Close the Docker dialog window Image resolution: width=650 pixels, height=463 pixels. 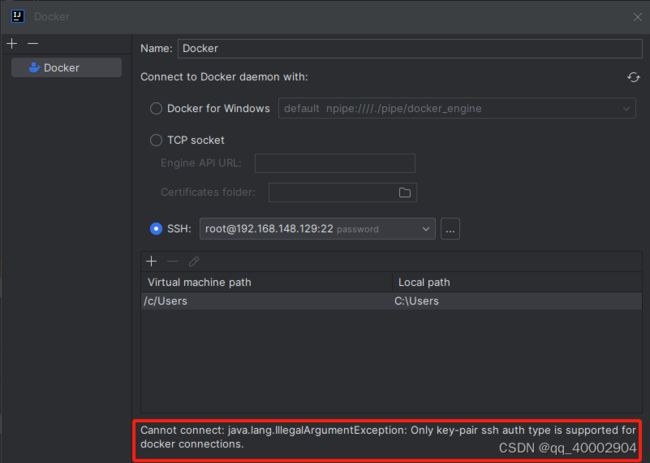coord(637,17)
